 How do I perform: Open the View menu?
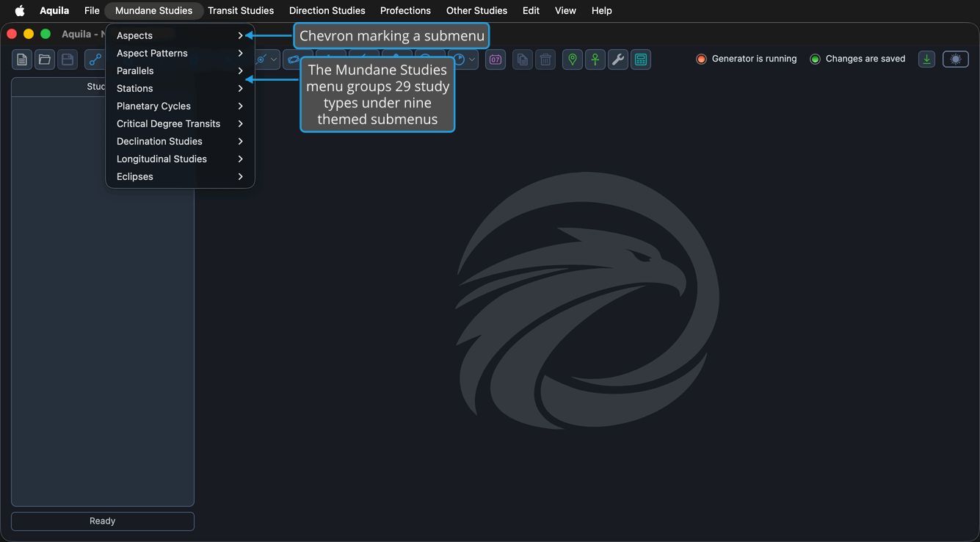point(565,10)
